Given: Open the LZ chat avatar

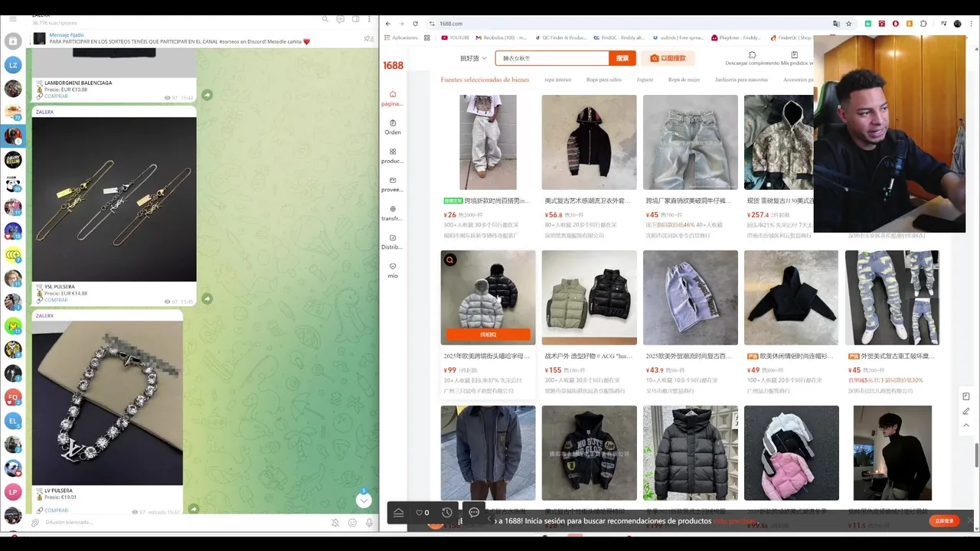Looking at the screenshot, I should coord(12,65).
